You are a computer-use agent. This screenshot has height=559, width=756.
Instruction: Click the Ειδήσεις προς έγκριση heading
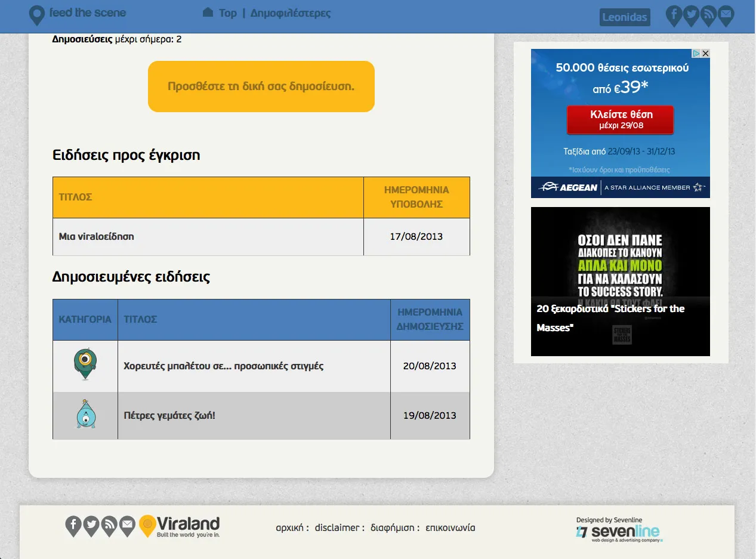point(126,156)
